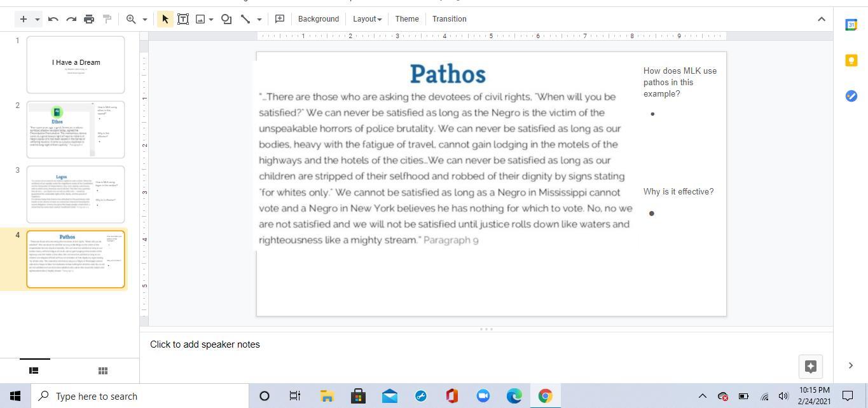This screenshot has height=408, width=868.
Task: Open network Wi-Fi settings in tray
Action: click(765, 396)
